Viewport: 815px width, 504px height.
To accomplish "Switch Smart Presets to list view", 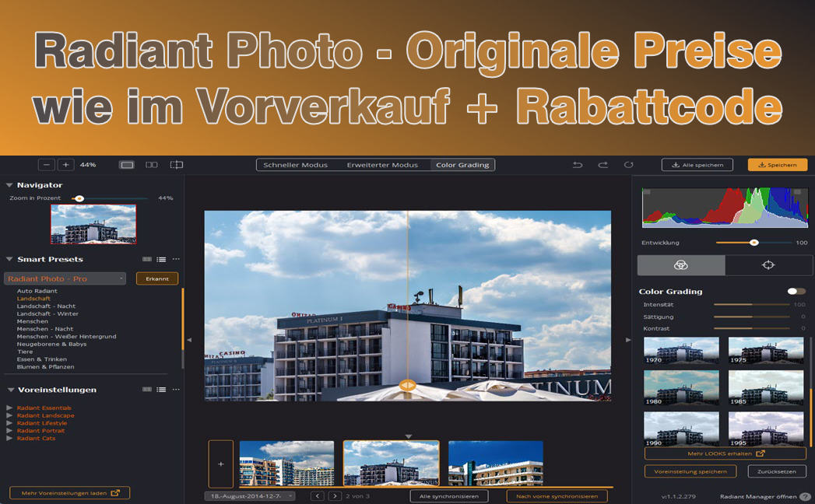I will (x=162, y=259).
